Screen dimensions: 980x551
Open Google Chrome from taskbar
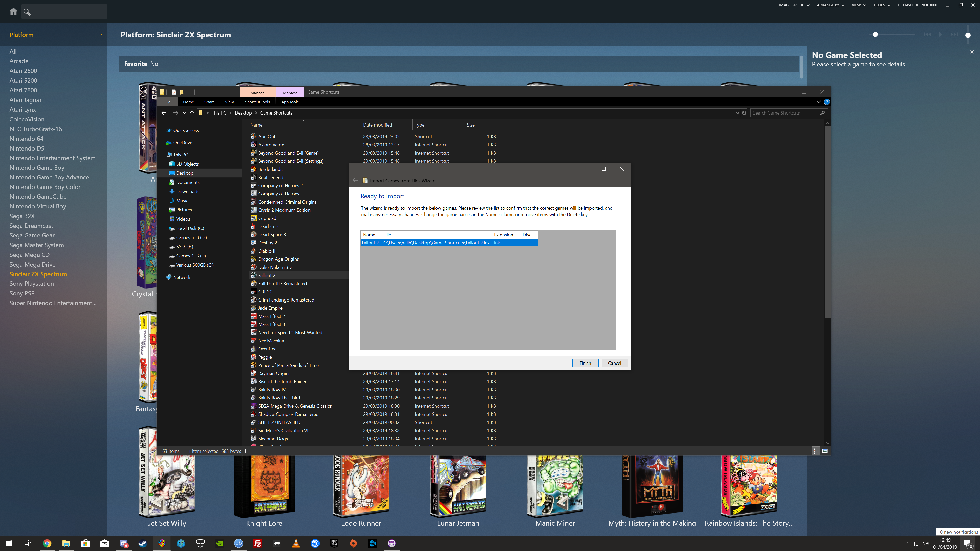pyautogui.click(x=47, y=543)
